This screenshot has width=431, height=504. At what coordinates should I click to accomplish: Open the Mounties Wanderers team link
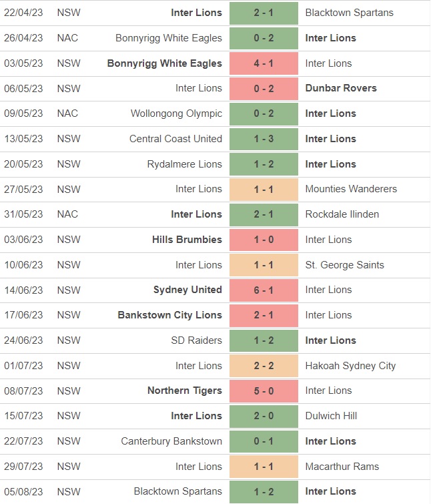(351, 189)
